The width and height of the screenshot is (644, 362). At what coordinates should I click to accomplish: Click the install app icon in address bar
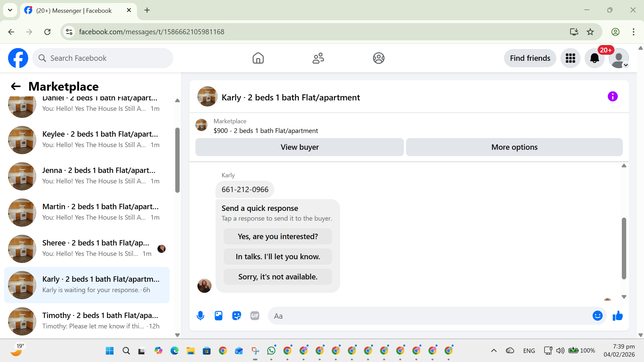(574, 32)
